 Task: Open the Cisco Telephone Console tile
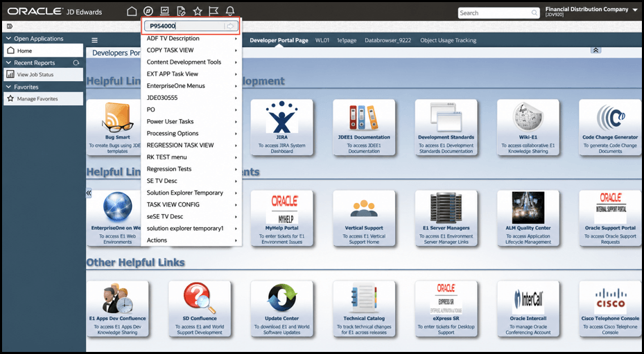point(610,309)
